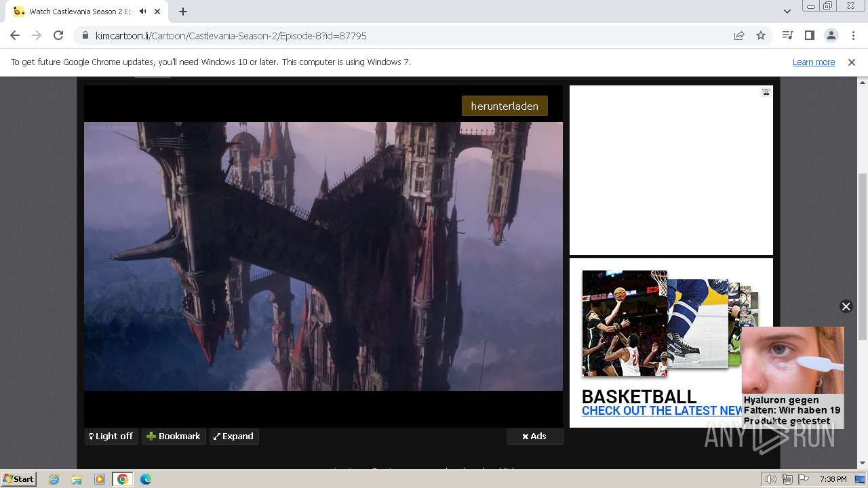Open the Chrome three-dot menu
Viewport: 868px width, 488px height.
853,35
